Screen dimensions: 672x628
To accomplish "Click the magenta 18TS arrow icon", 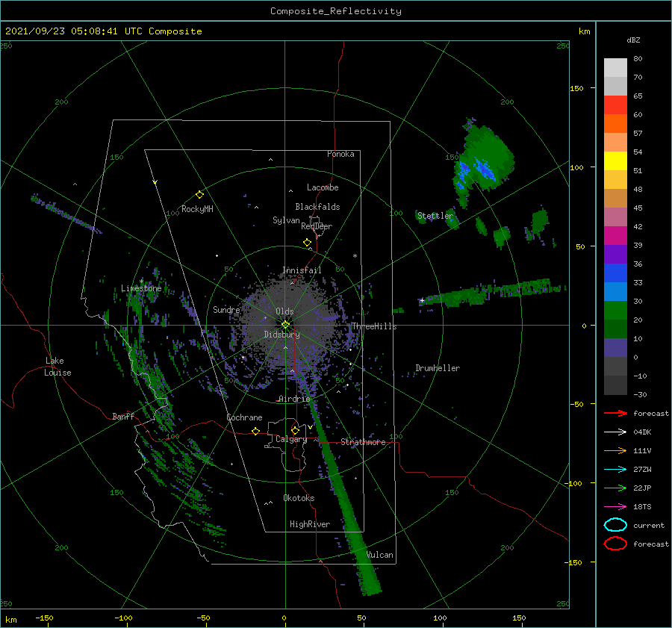I will tap(615, 506).
